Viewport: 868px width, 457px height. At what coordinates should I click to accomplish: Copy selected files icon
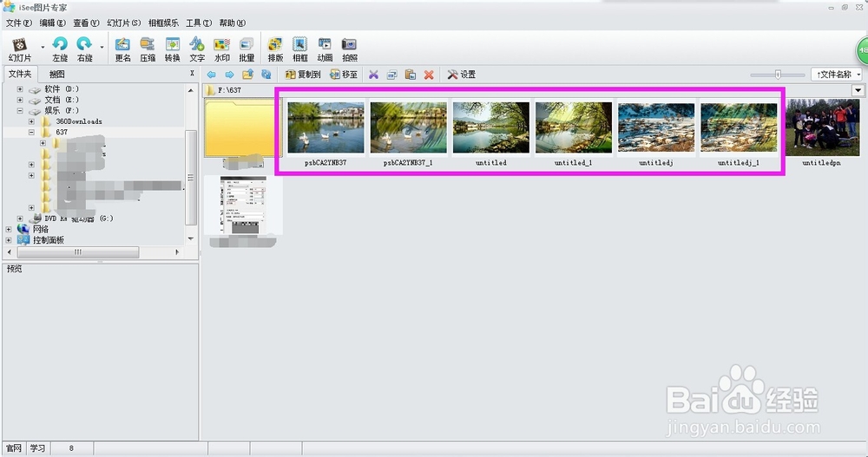[x=392, y=74]
